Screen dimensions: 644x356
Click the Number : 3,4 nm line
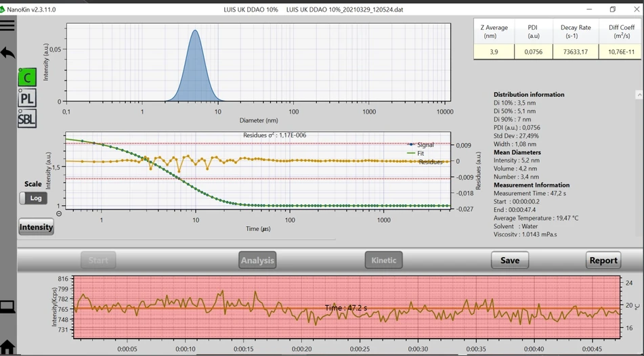516,177
